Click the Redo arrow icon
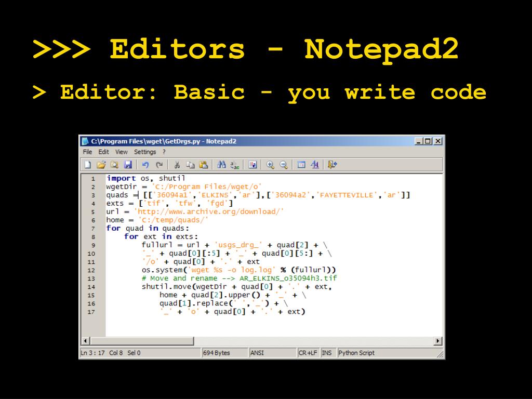532x399 pixels. 159,165
